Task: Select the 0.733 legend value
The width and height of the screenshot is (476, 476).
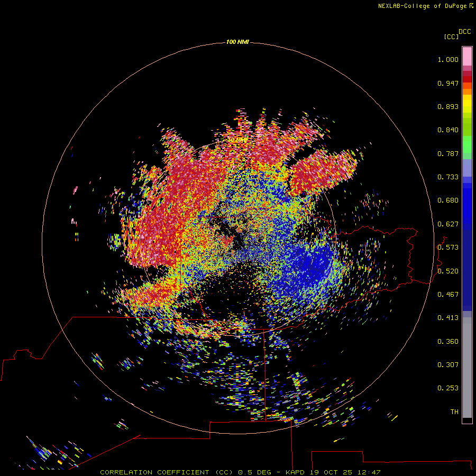Action: (448, 177)
